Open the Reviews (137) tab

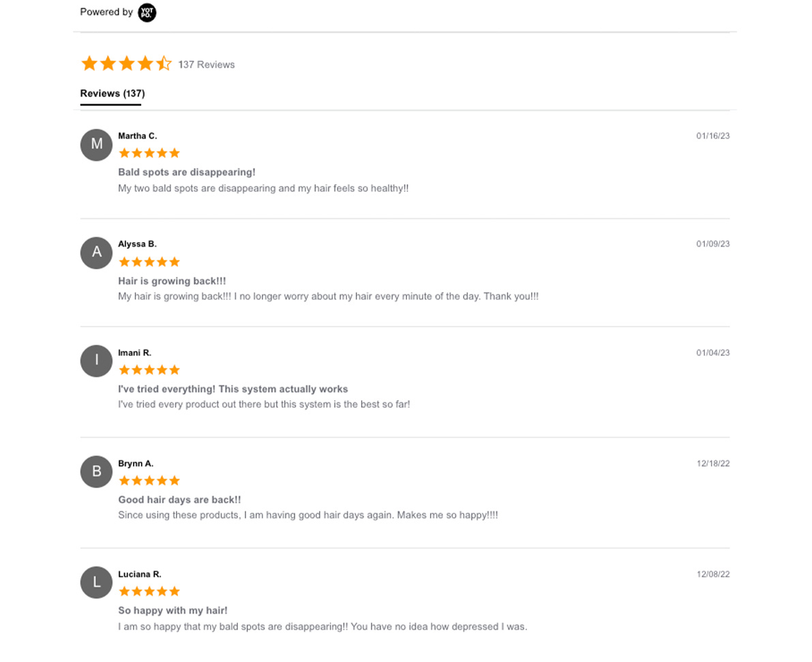[x=112, y=94]
